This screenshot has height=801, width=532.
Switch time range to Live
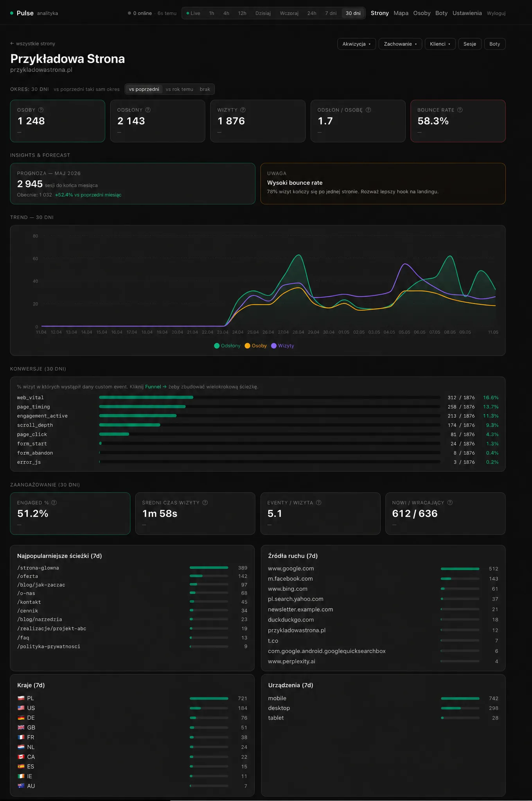click(x=193, y=13)
